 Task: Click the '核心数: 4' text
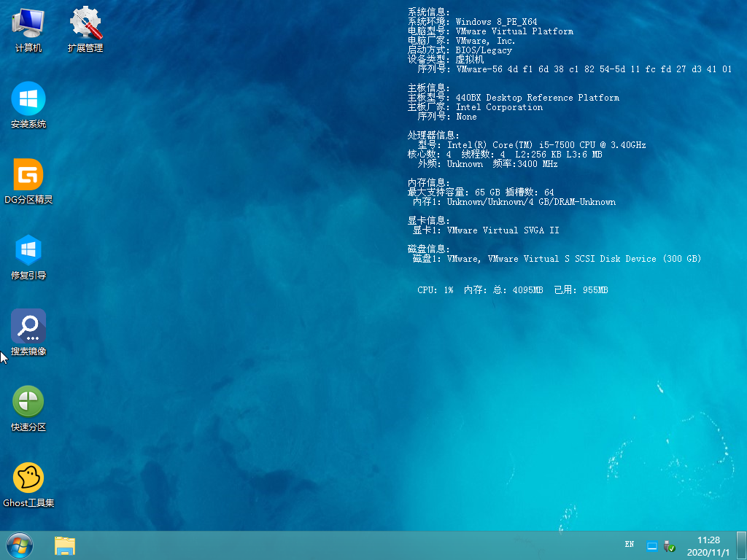[x=429, y=155]
